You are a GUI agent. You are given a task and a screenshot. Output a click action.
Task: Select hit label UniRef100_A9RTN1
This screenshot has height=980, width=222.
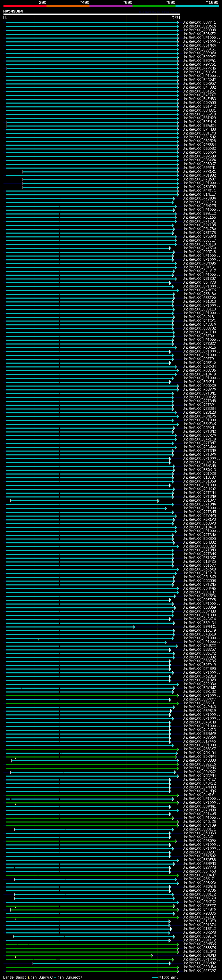(199, 168)
